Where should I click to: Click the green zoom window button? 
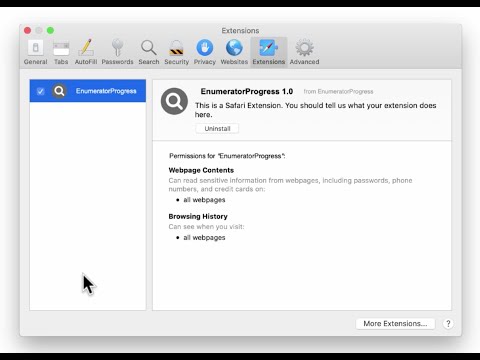50,31
